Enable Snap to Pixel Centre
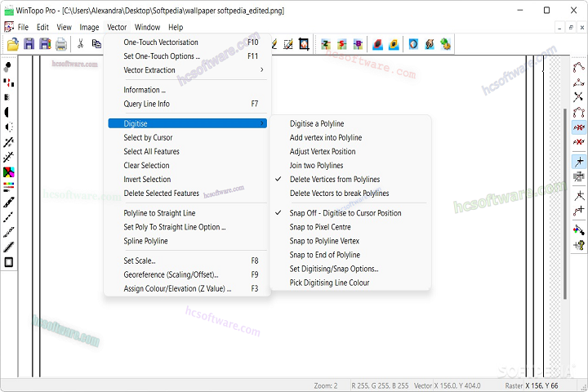This screenshot has width=588, height=392. point(320,227)
